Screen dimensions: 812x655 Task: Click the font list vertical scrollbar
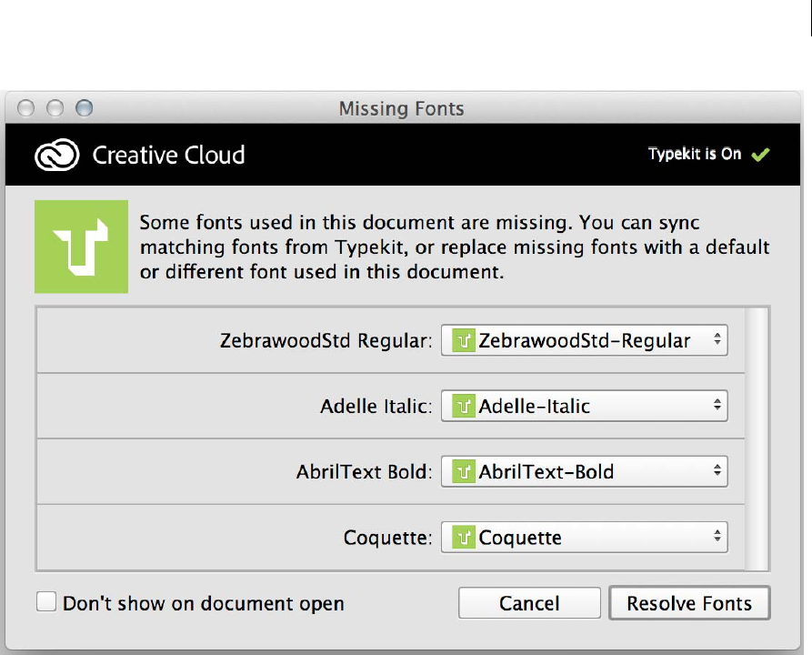(757, 438)
